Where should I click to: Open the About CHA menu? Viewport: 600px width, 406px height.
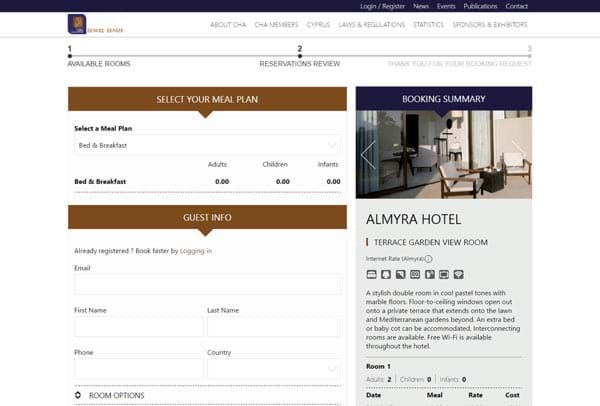228,25
